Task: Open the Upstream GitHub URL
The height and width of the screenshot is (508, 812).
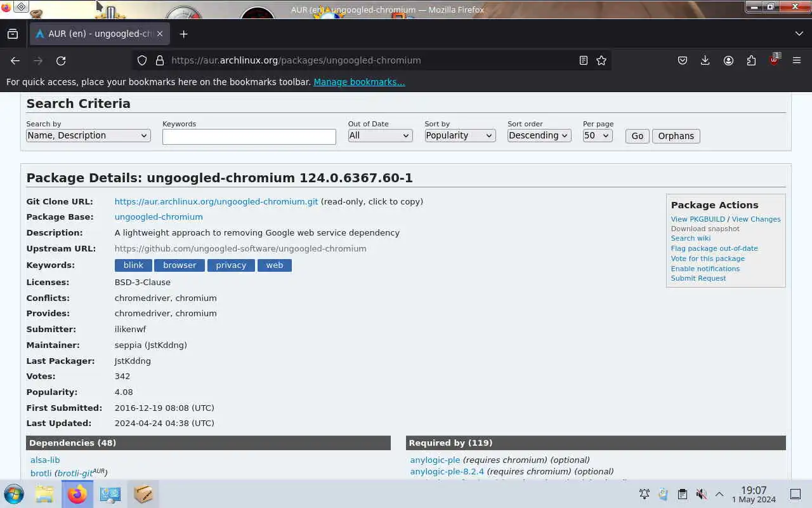Action: (240, 248)
